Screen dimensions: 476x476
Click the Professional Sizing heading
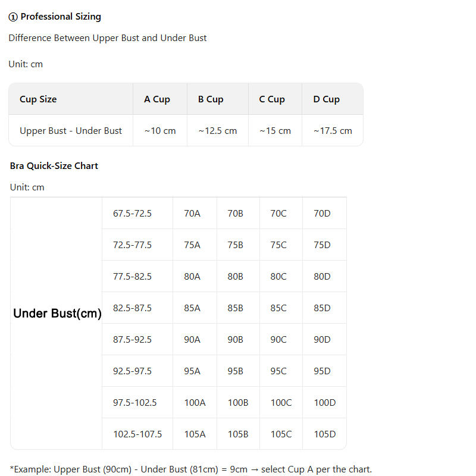(55, 17)
